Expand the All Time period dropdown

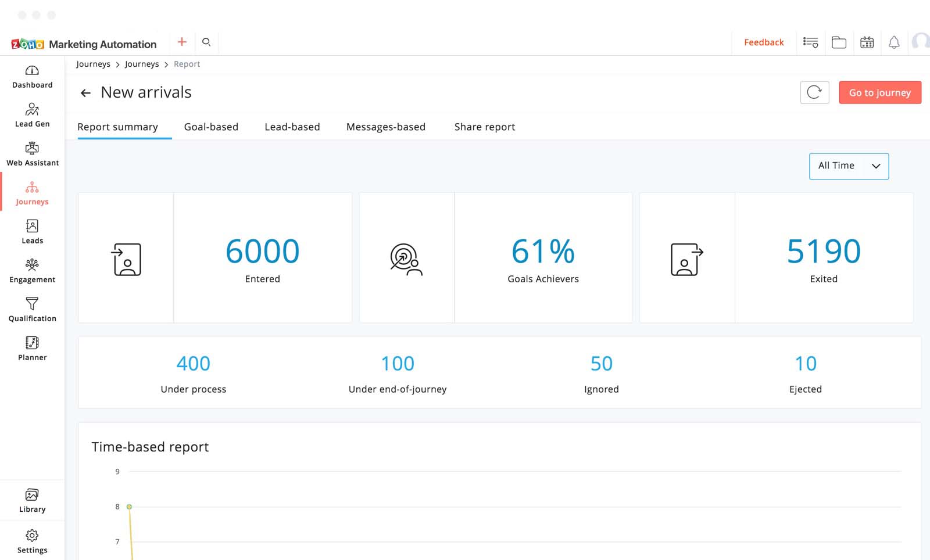coord(849,166)
